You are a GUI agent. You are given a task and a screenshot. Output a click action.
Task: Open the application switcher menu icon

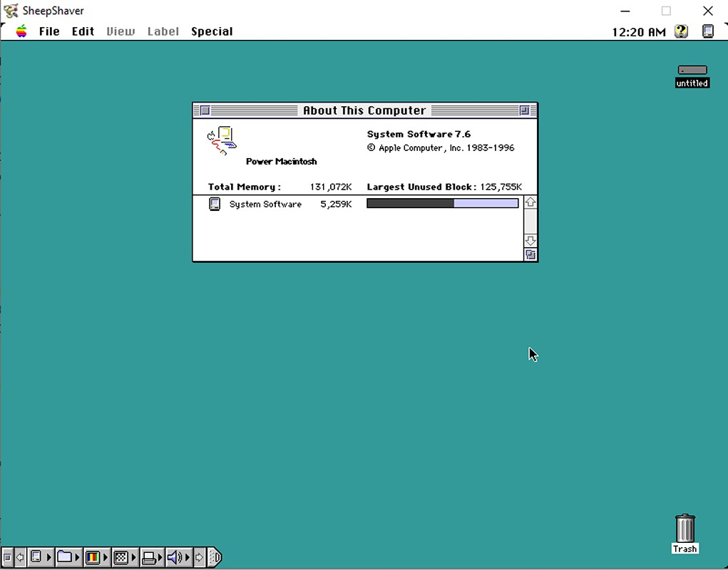pyautogui.click(x=708, y=31)
